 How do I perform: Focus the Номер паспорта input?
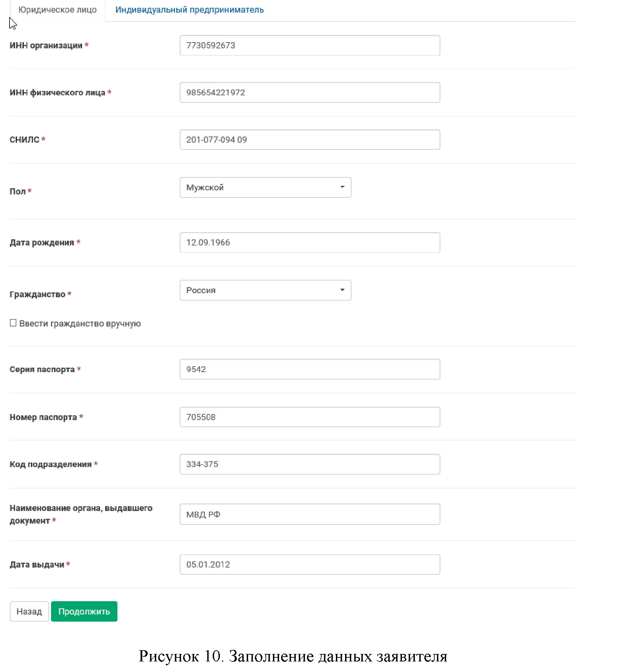pos(309,417)
